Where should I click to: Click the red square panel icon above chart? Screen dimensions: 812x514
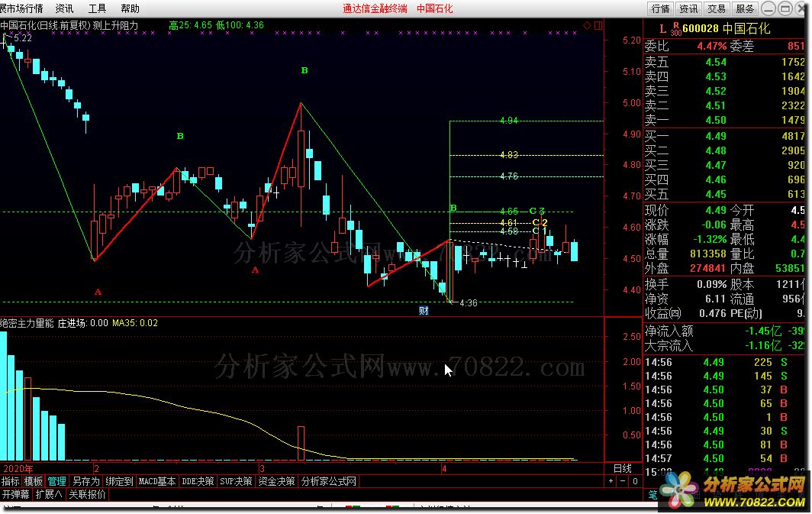point(598,25)
